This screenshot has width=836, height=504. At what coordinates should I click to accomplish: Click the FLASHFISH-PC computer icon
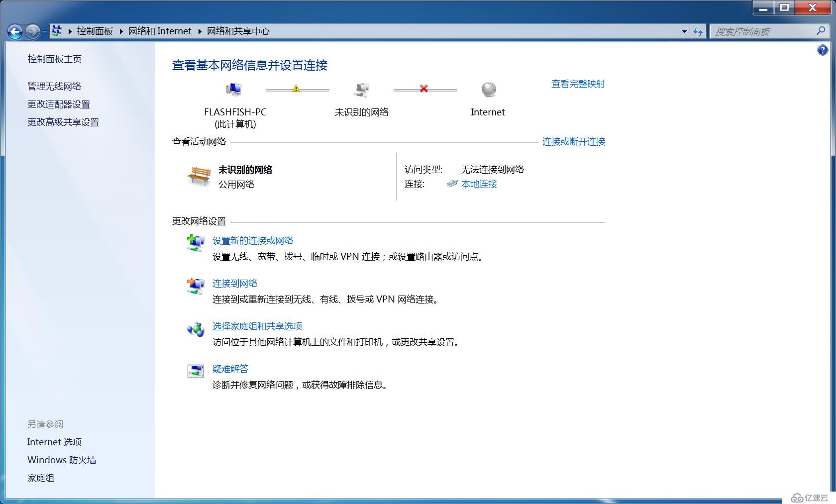click(233, 90)
